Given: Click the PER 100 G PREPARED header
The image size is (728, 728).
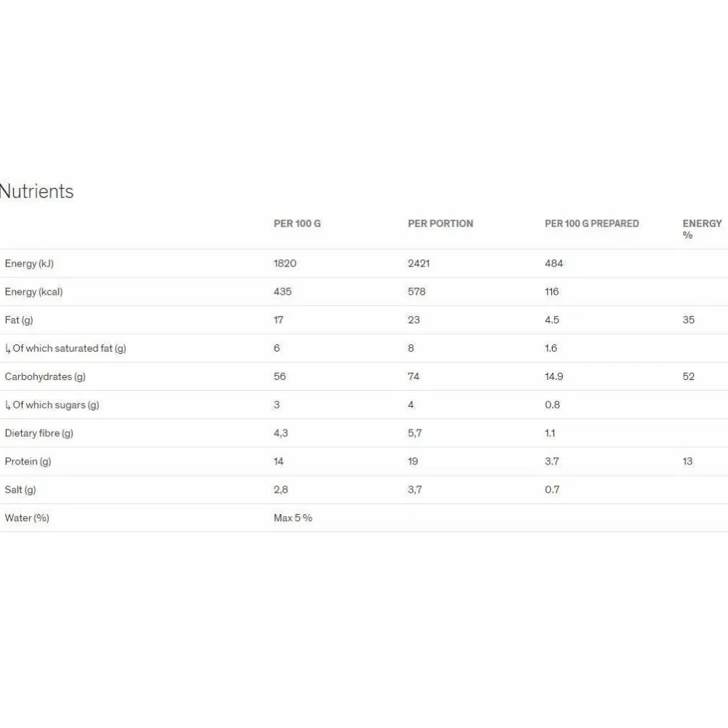Looking at the screenshot, I should pyautogui.click(x=591, y=223).
